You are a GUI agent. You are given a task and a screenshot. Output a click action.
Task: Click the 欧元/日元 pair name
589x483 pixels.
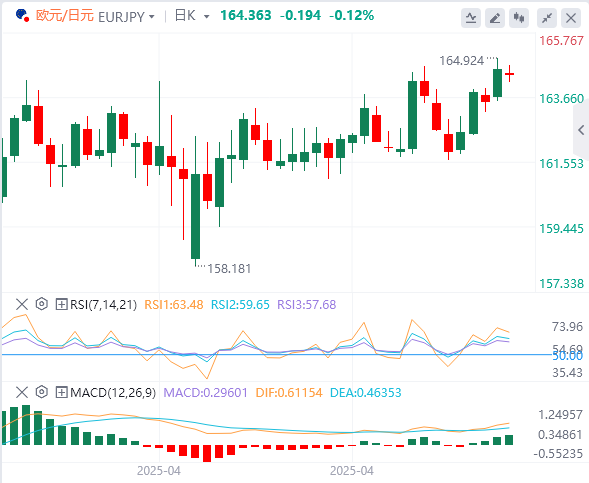(x=65, y=16)
